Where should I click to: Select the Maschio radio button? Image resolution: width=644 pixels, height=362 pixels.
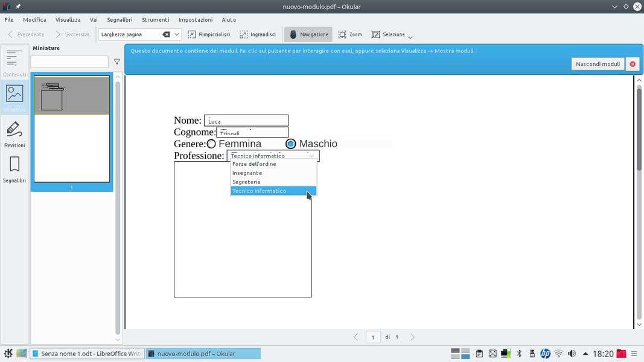pos(291,144)
